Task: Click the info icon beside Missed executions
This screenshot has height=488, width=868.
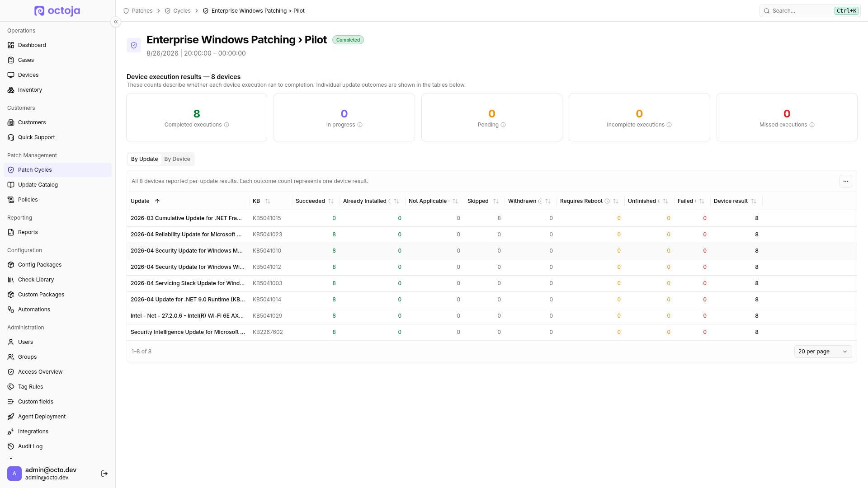Action: click(x=812, y=125)
